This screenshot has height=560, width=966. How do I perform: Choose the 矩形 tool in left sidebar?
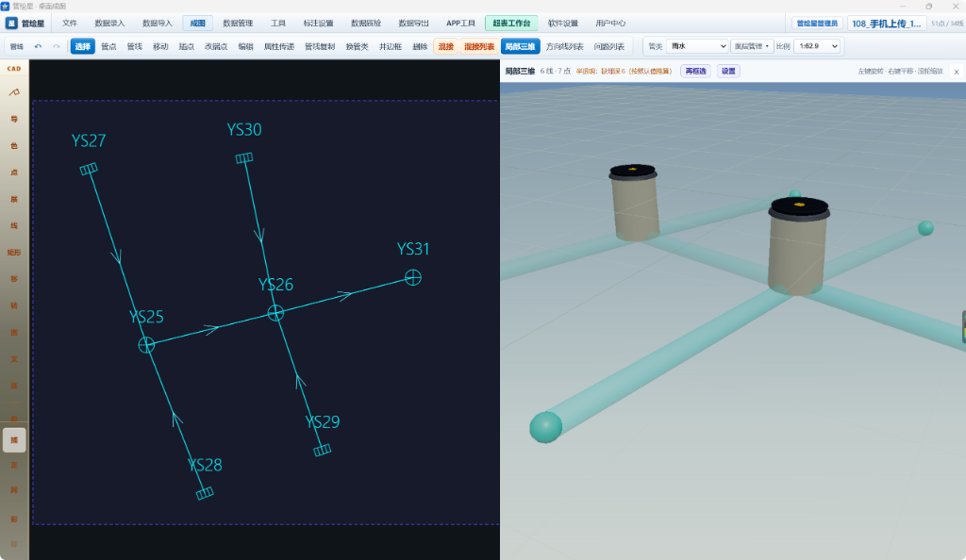tap(14, 253)
